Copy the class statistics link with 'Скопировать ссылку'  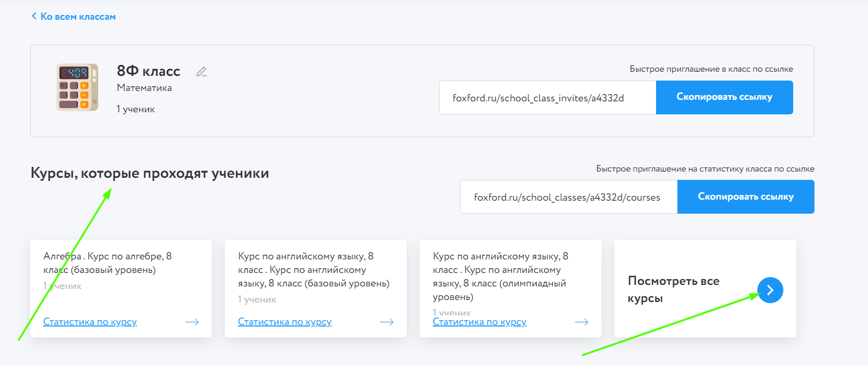point(745,197)
